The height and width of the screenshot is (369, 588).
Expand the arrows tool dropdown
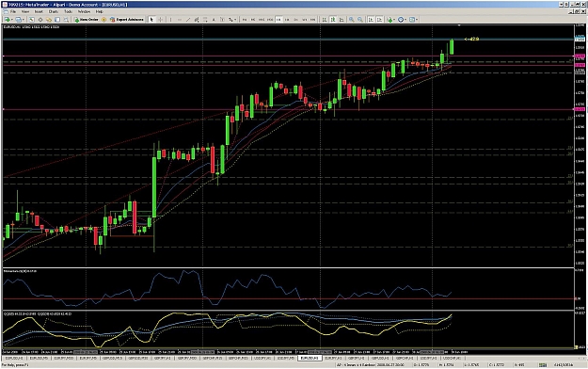coord(235,20)
